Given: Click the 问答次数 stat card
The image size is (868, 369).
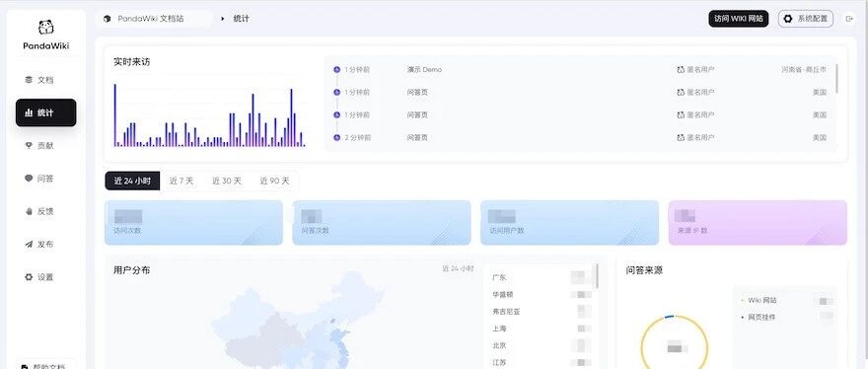Looking at the screenshot, I should 382,223.
